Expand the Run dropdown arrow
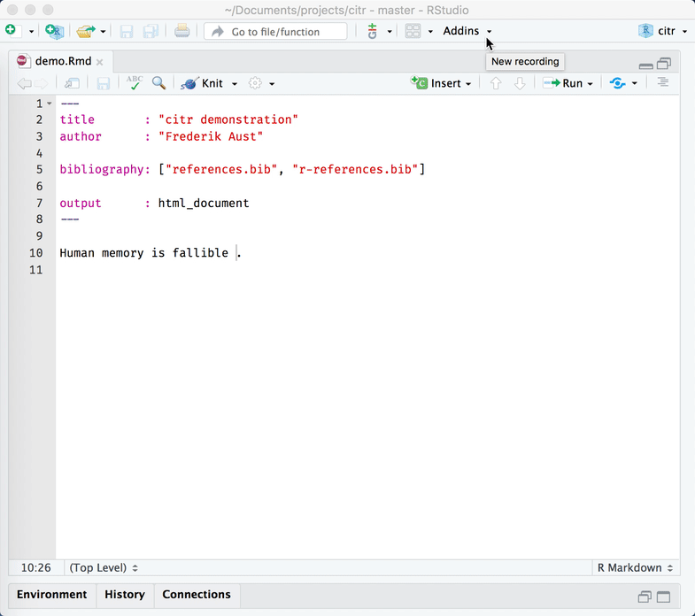 click(590, 84)
